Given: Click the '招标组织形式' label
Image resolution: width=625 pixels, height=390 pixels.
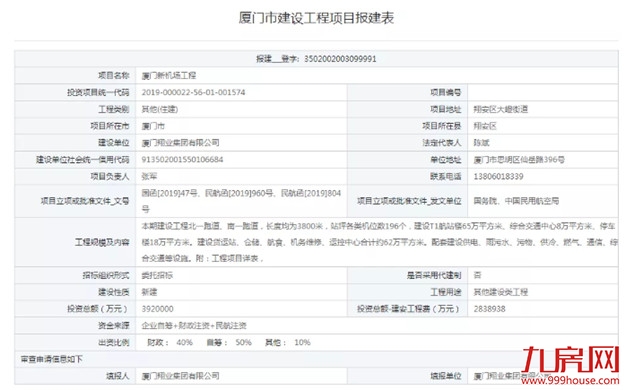Looking at the screenshot, I should click(106, 276).
